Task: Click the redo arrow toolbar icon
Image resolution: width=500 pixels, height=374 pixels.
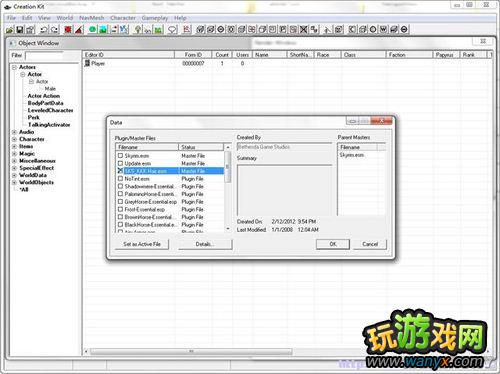Action: click(54, 30)
